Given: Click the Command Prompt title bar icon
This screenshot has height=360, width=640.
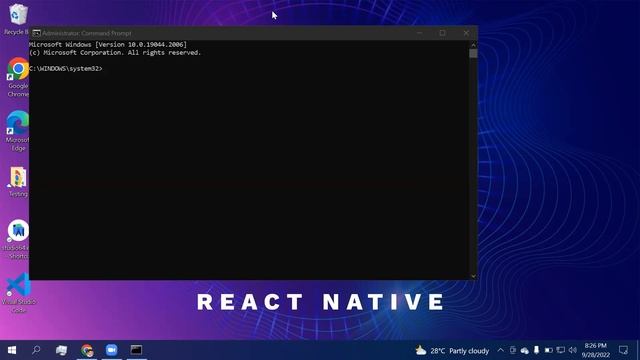Looking at the screenshot, I should tap(36, 33).
